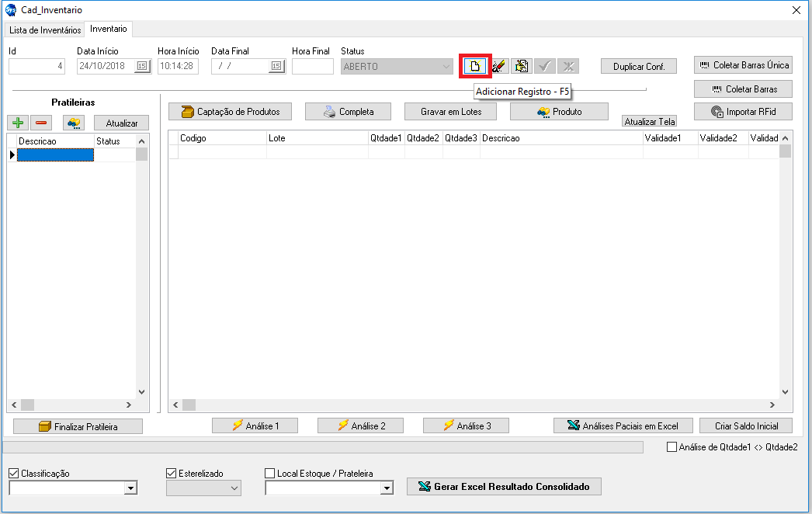This screenshot has height=514, width=812.
Task: Uncheck the Classificação checkbox
Action: coord(13,473)
